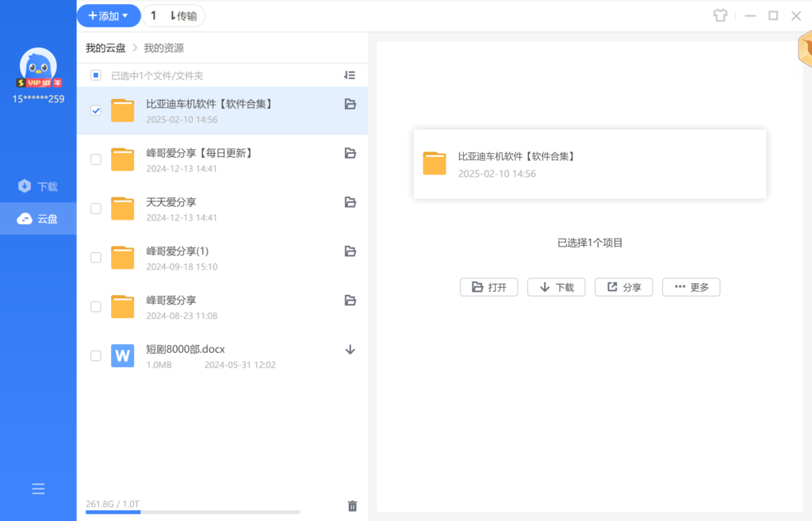Select the 云盘 sidebar tab
Screen dimensions: 812x521
pos(38,219)
